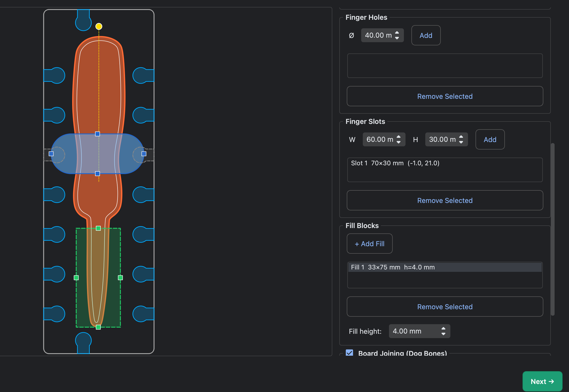Viewport: 569px width, 392px height.
Task: Click the bottom green handle of fill block
Action: coord(98,327)
